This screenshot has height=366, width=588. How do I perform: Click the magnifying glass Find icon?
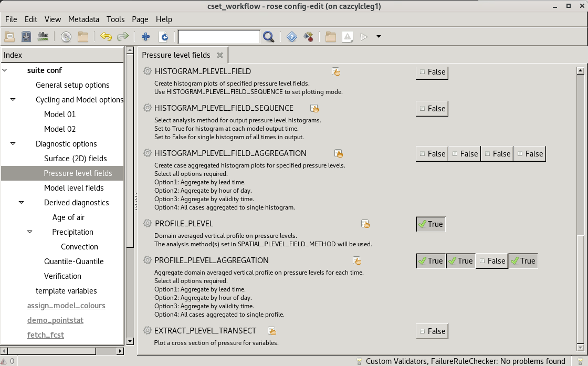268,37
